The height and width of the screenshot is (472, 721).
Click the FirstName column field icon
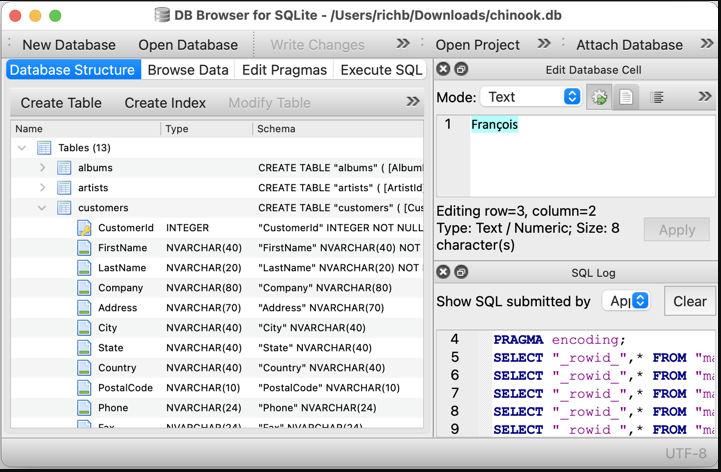coord(85,248)
